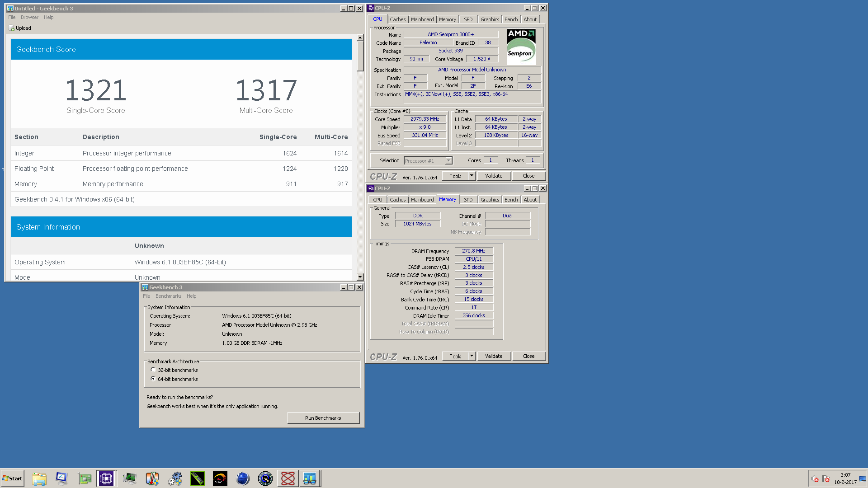868x488 pixels.
Task: Click the lower CPU-Z window title icon
Action: pyautogui.click(x=371, y=188)
